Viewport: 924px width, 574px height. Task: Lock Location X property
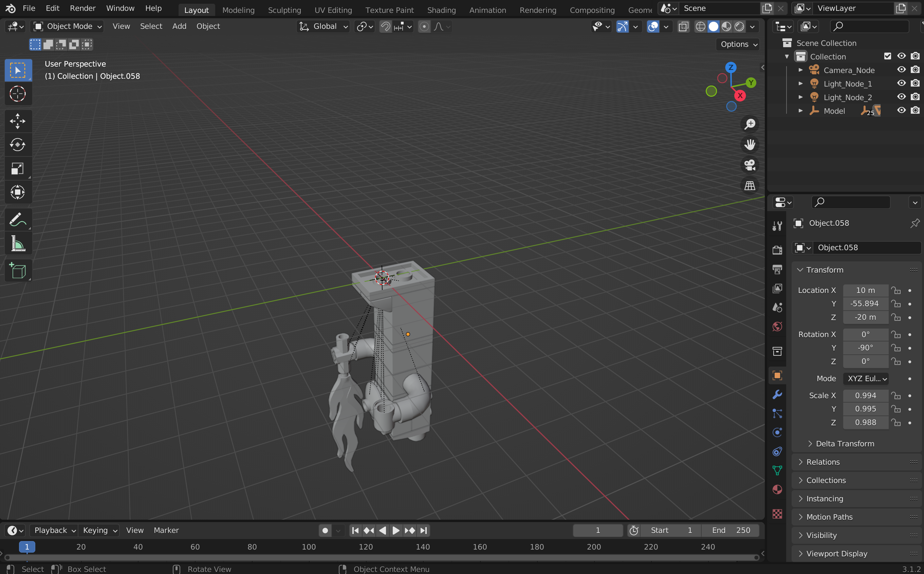point(896,291)
